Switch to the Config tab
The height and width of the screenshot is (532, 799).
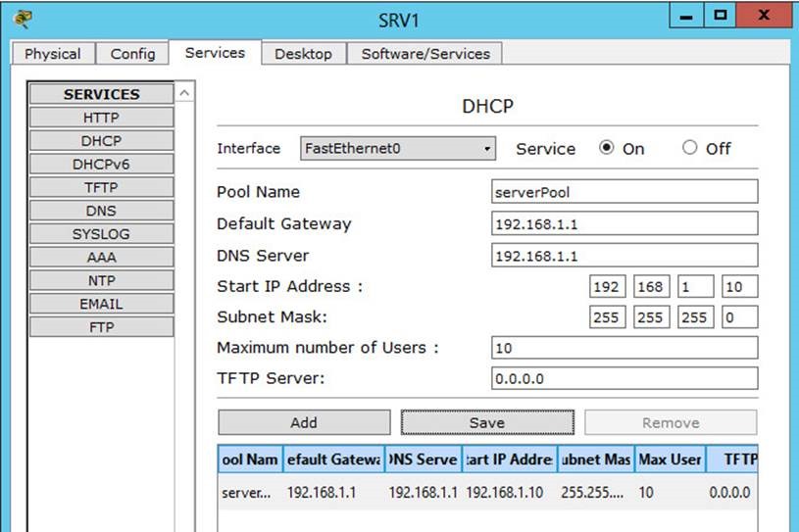coord(132,54)
